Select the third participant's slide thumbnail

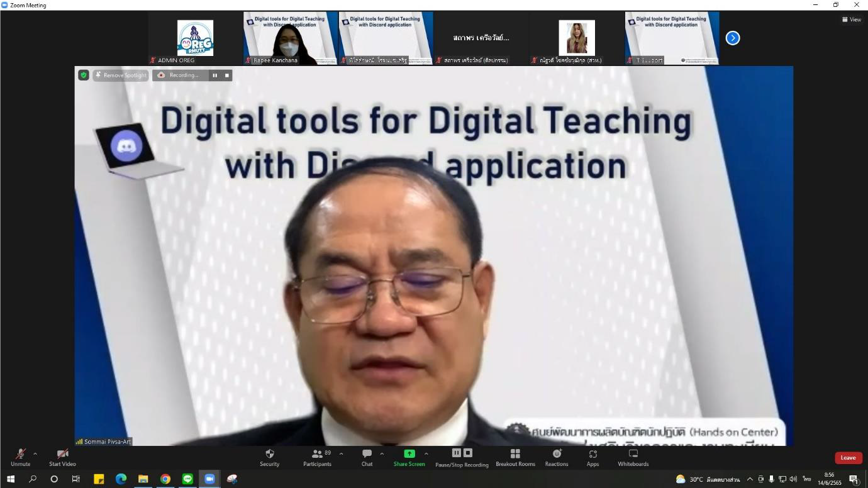point(386,38)
